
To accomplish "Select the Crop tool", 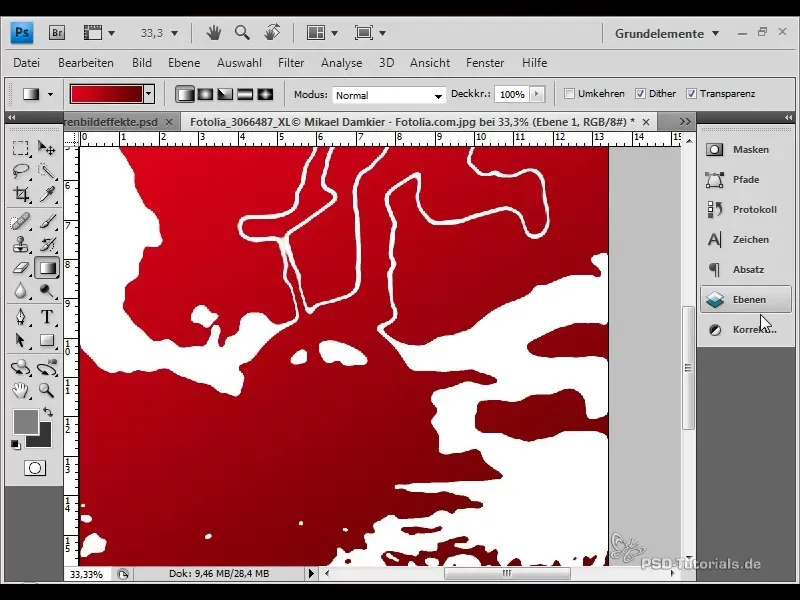I will pos(20,194).
